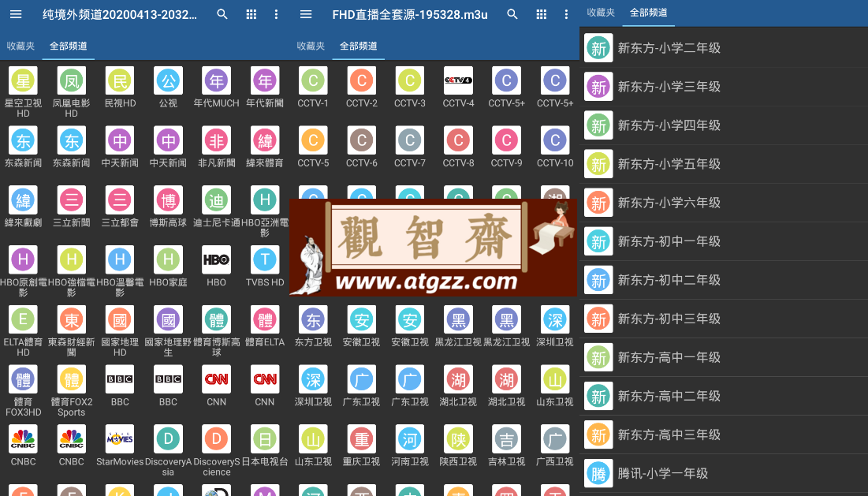This screenshot has height=496, width=868.
Task: Open 博斯高球 channel icon
Action: (x=168, y=200)
